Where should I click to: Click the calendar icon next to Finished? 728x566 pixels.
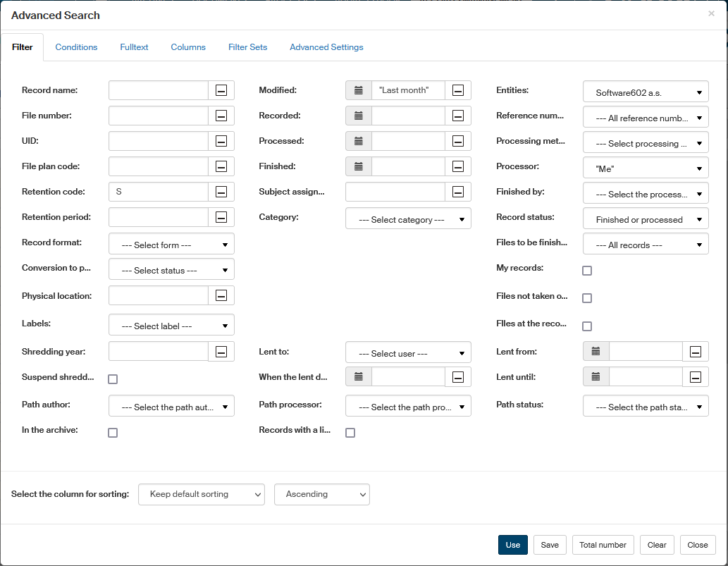(359, 166)
